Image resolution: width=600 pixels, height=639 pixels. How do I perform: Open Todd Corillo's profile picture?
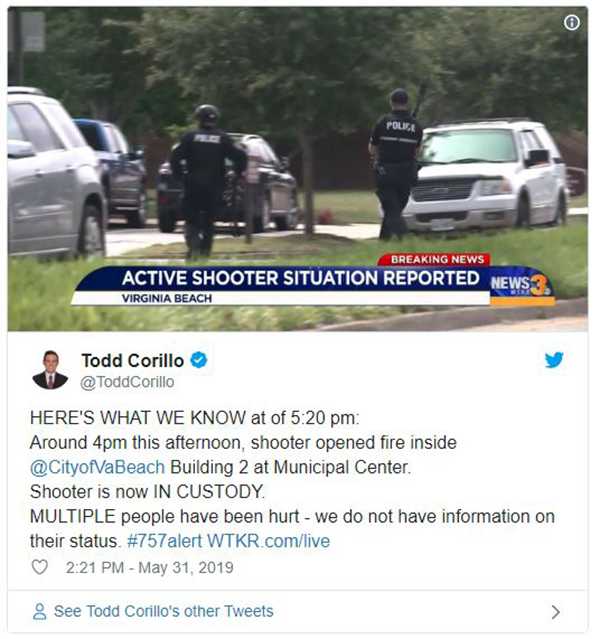coord(50,370)
